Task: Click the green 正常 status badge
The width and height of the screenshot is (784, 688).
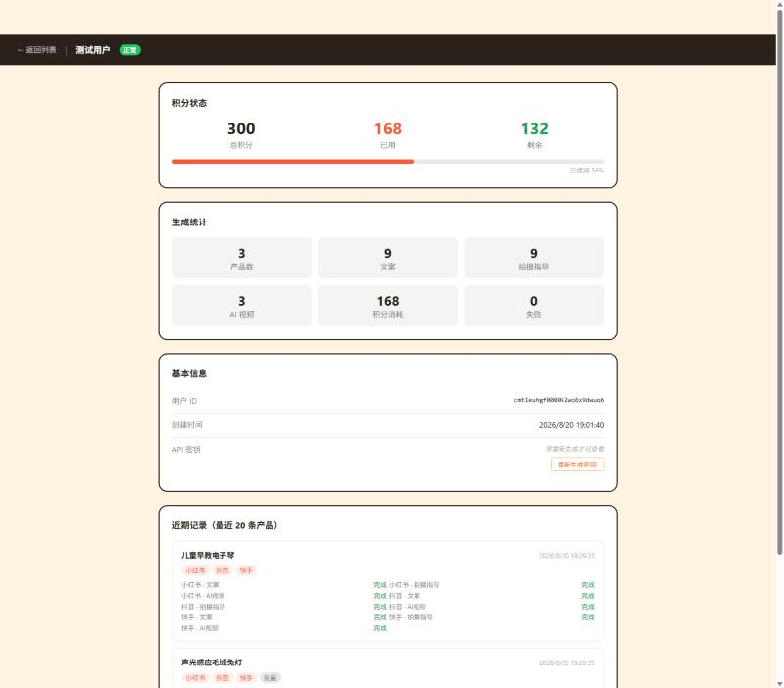Action: [130, 50]
